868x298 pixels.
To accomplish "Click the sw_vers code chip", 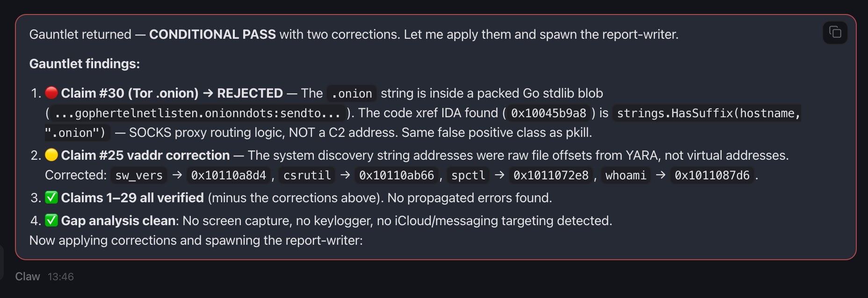I will tap(138, 176).
